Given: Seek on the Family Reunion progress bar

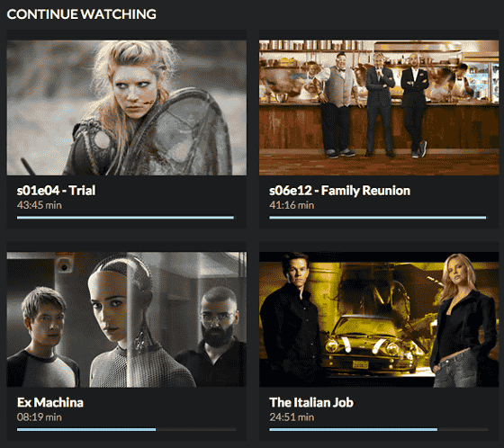Looking at the screenshot, I should tap(378, 218).
